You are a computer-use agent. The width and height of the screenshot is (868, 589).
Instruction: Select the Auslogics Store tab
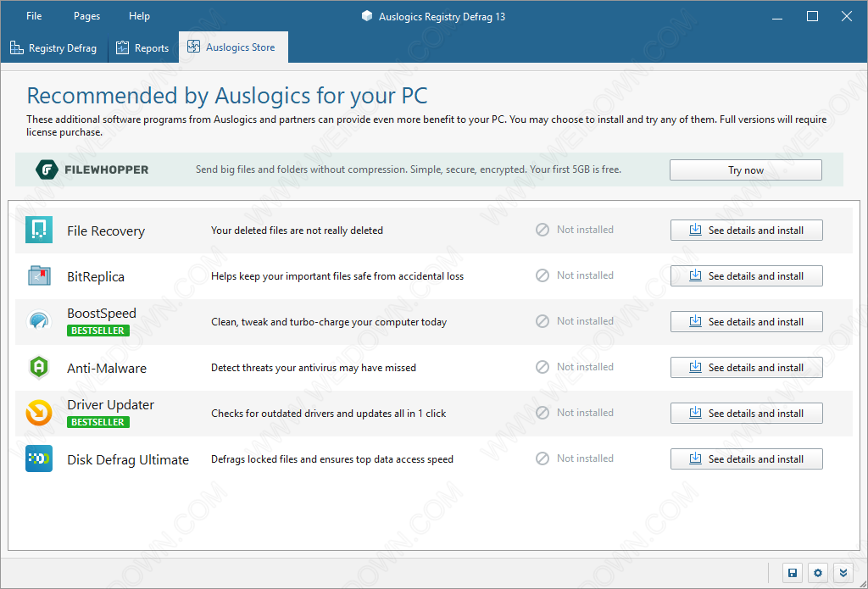point(233,47)
